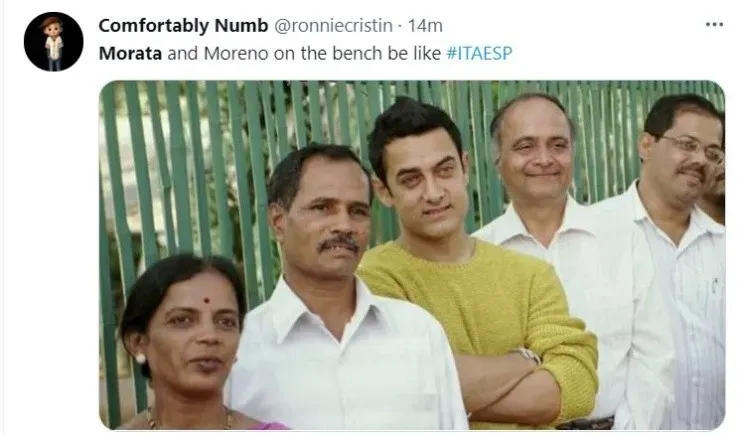740x436 pixels.
Task: Open the tweet's three-dot more options menu
Action: 713,24
